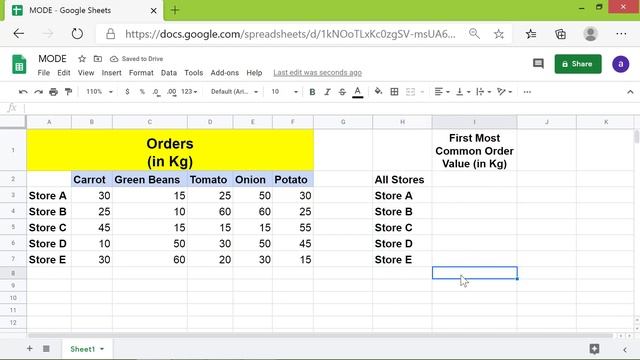Open the comment history icon
640x360 pixels.
(x=538, y=64)
